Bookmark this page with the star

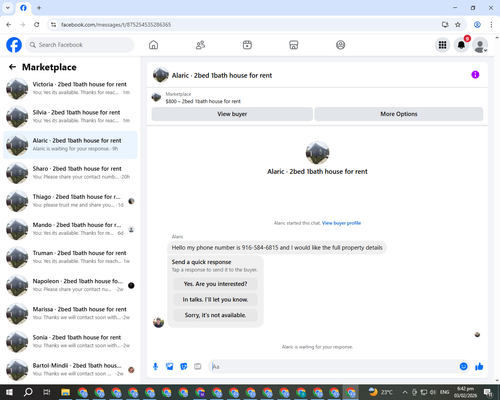click(x=458, y=25)
